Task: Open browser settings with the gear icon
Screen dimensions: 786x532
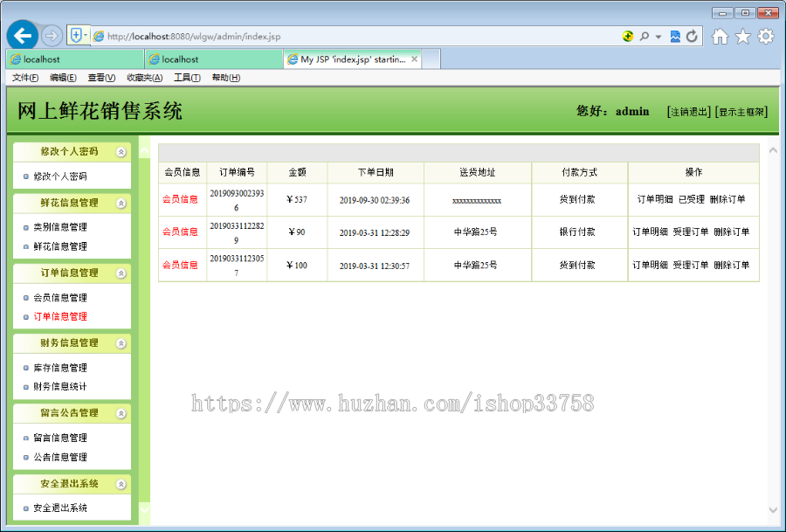Action: (765, 36)
